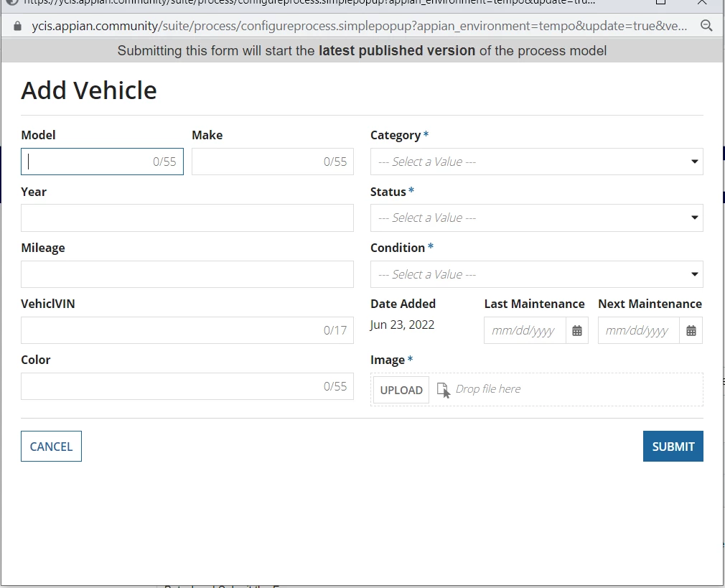Click the zoom magnifier icon in address bar
The image size is (725, 588).
[706, 25]
